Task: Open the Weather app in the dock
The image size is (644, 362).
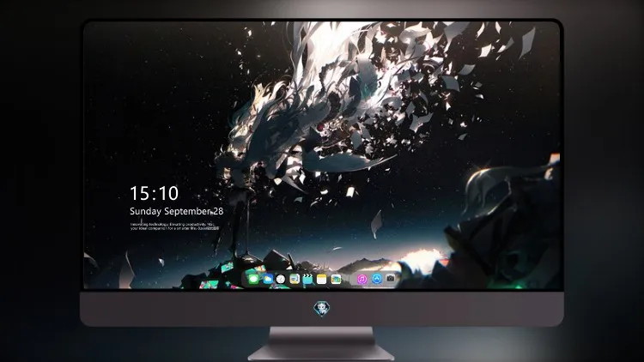Action: 267,279
